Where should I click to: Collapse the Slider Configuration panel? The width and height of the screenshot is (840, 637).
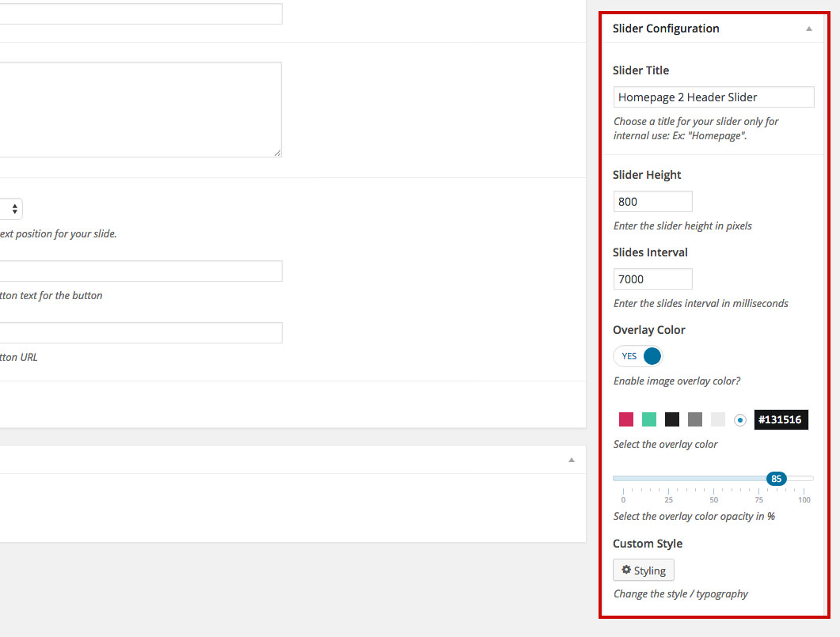pos(809,29)
